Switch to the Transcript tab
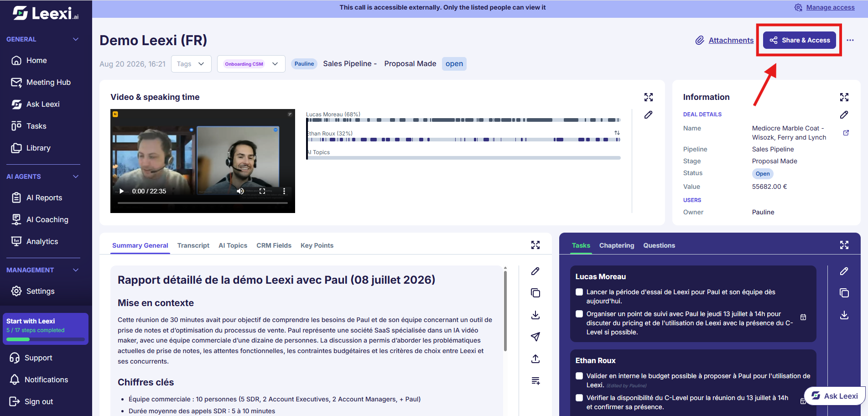 point(193,245)
